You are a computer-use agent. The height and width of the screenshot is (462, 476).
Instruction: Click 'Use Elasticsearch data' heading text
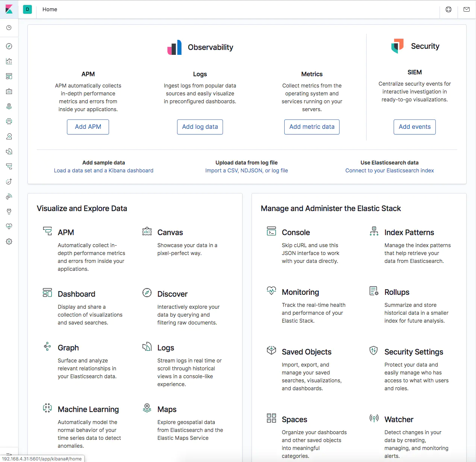pos(390,163)
